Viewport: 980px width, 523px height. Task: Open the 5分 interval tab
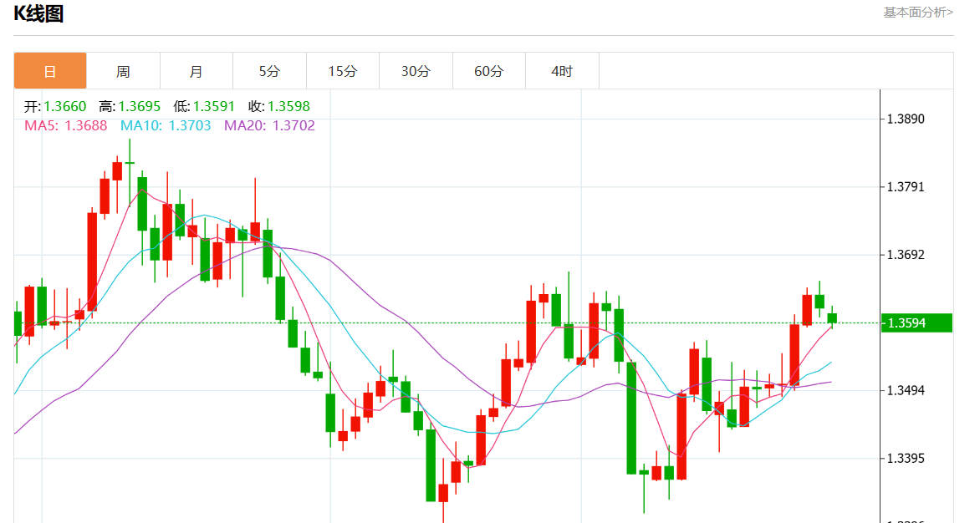(269, 71)
